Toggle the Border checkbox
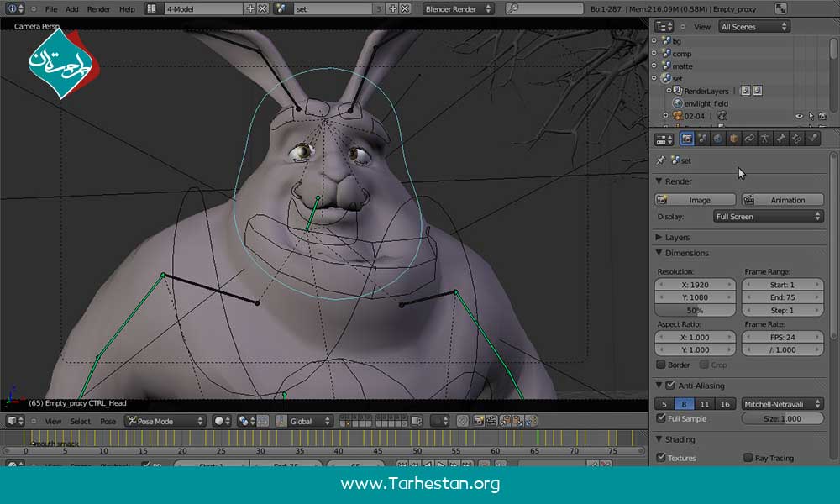The height and width of the screenshot is (504, 840). [x=661, y=365]
